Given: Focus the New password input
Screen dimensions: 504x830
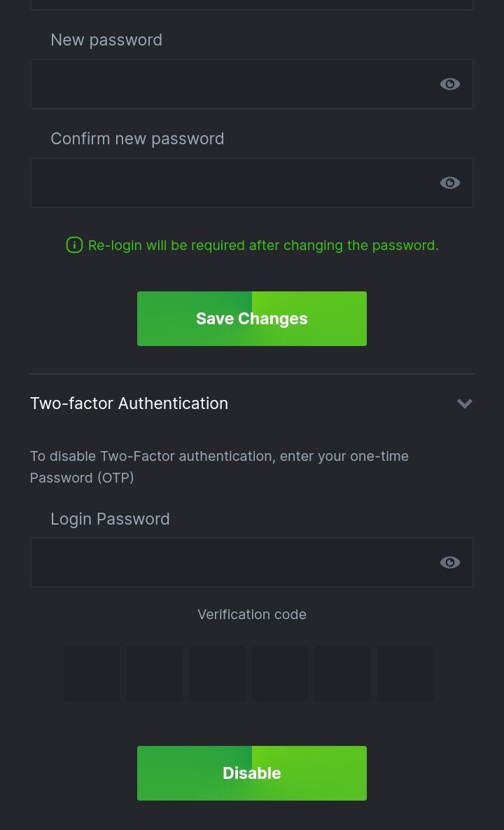Looking at the screenshot, I should (231, 84).
